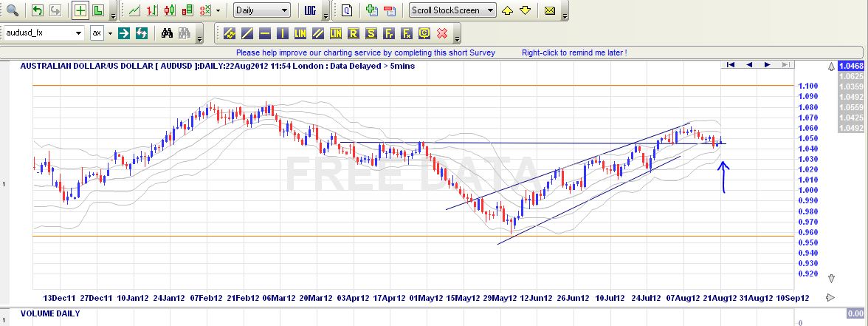
Task: Select the horizontal line tool
Action: pos(264,33)
